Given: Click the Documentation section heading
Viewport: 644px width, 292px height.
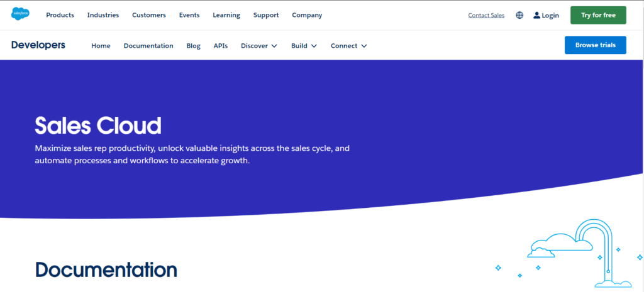Looking at the screenshot, I should (106, 270).
